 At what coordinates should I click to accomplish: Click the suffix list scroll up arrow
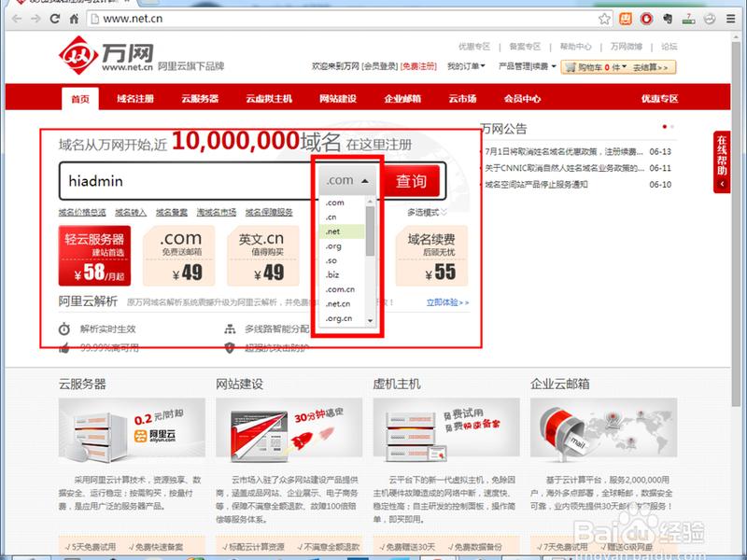pos(370,202)
